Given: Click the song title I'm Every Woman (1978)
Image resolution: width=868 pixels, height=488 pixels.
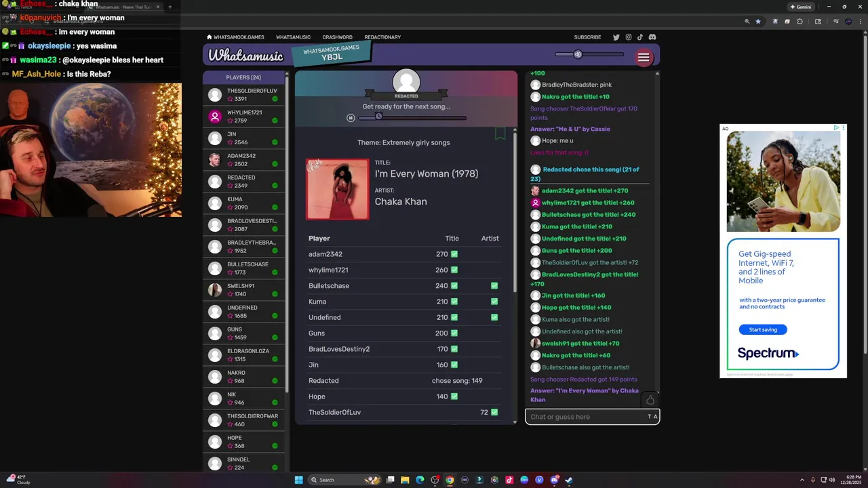Looking at the screenshot, I should tap(427, 174).
